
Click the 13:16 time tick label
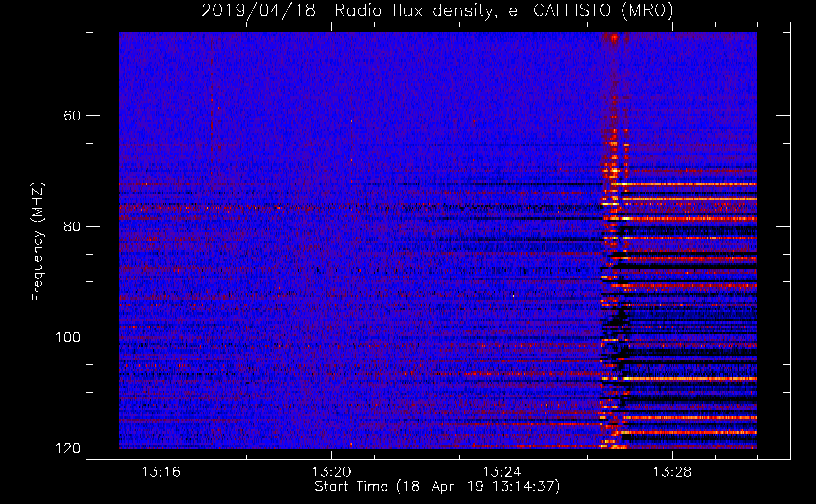(x=161, y=472)
